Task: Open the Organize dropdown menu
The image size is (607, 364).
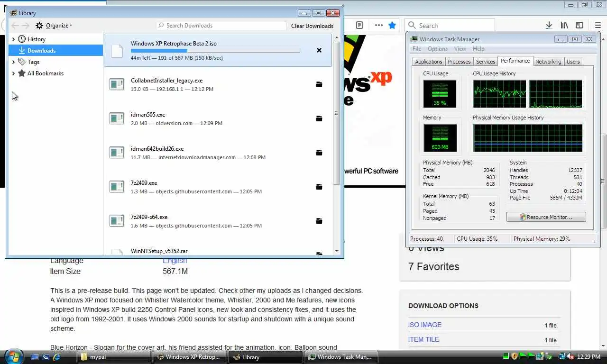Action: [x=54, y=26]
